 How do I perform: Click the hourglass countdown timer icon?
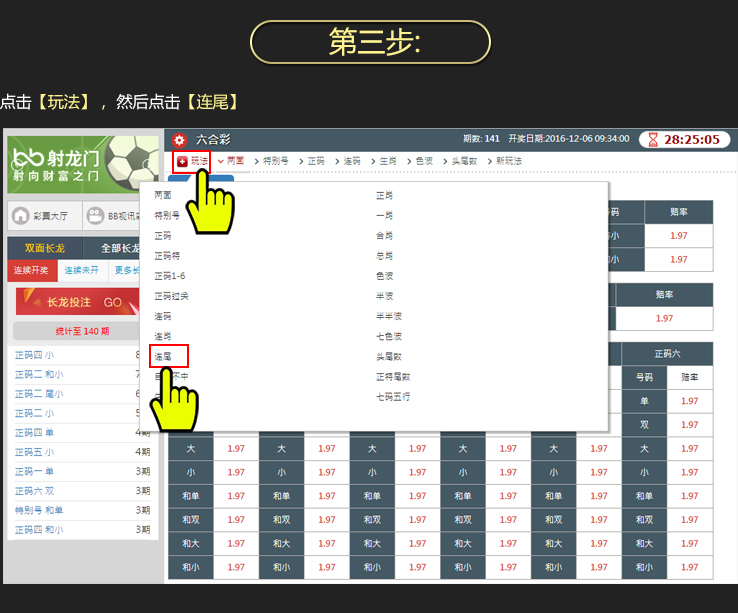(651, 140)
